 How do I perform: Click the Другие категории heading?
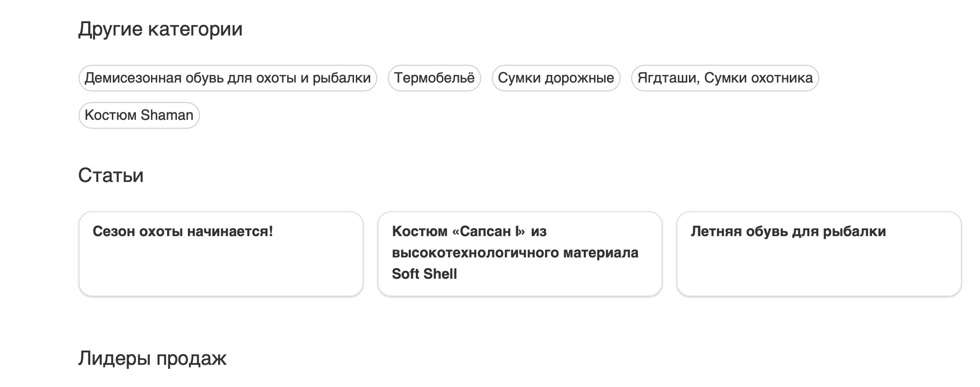(160, 29)
